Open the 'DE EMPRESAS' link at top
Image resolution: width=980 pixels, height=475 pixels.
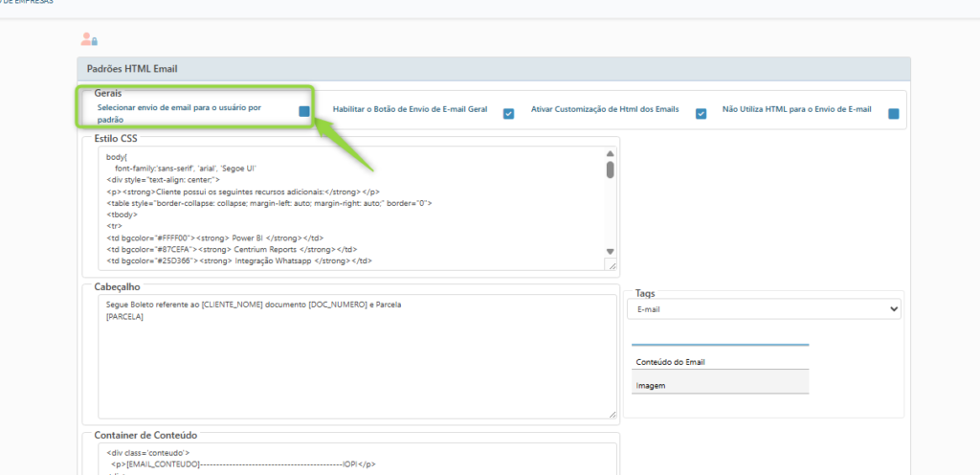[27, 3]
